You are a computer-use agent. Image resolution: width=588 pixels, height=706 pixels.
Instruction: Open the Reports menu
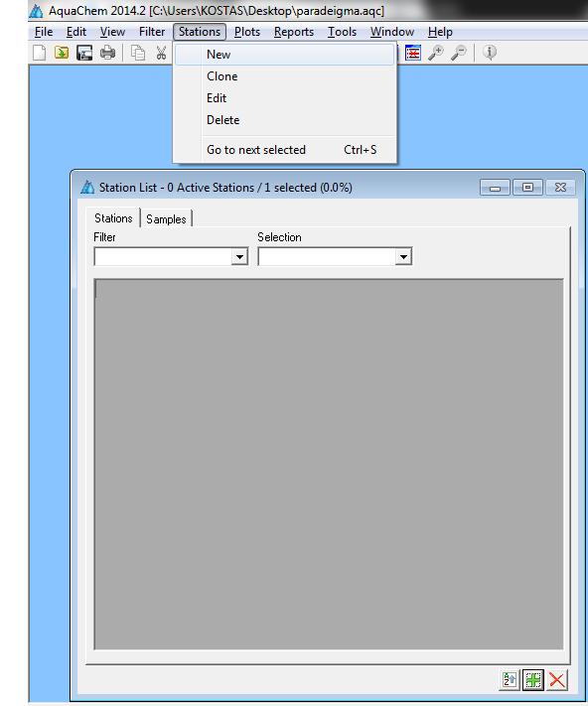click(294, 32)
